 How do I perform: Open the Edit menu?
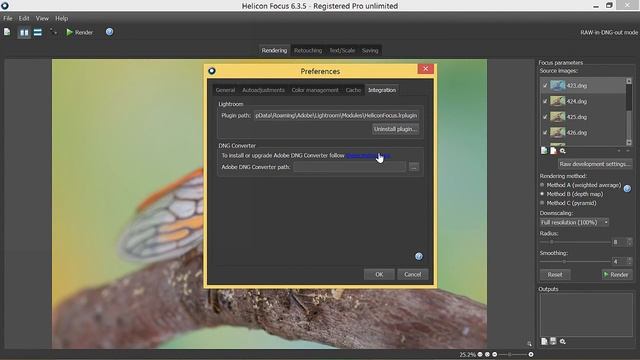coord(24,18)
